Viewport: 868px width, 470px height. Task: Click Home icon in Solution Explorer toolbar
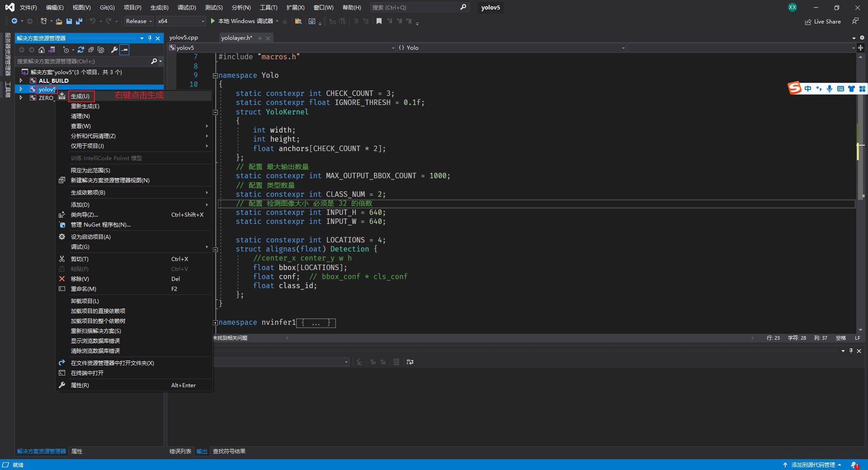(x=42, y=50)
